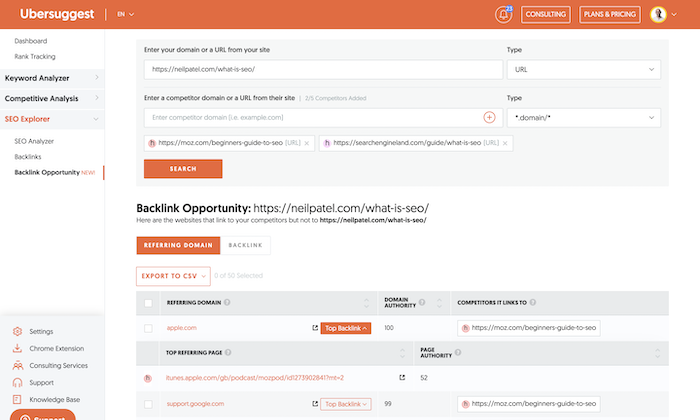Sort by Domain Authority arrows
Viewport: 700px width, 420px height.
439,303
